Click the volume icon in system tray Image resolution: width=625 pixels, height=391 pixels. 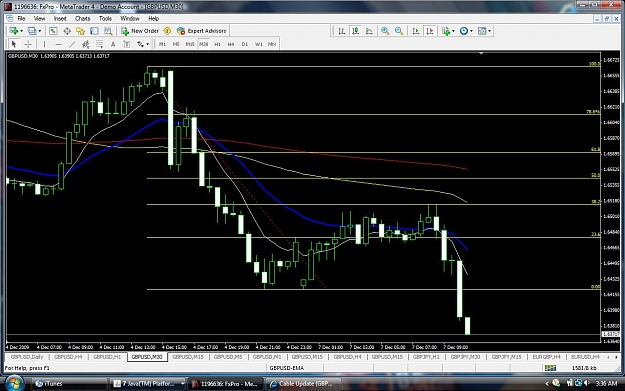[586, 383]
